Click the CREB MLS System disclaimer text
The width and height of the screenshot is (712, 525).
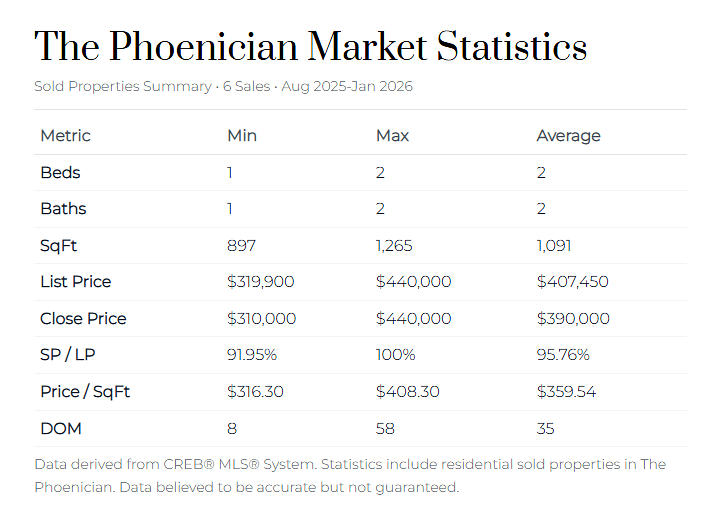coord(350,476)
